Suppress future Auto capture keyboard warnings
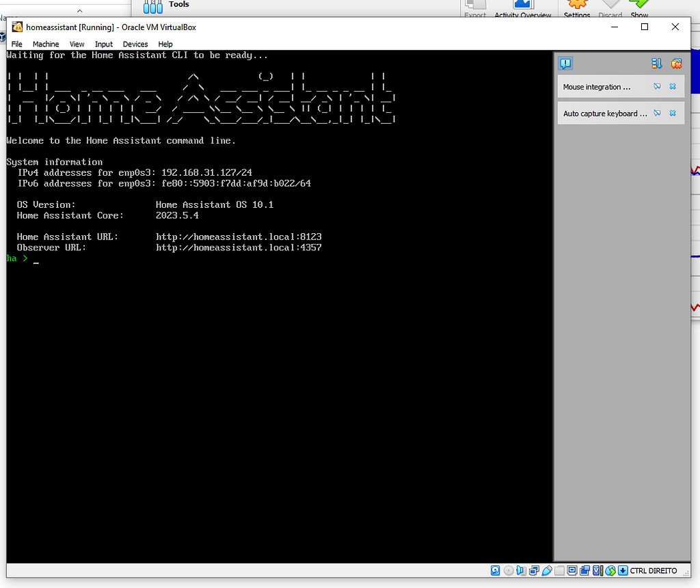The height and width of the screenshot is (588, 700). (657, 113)
